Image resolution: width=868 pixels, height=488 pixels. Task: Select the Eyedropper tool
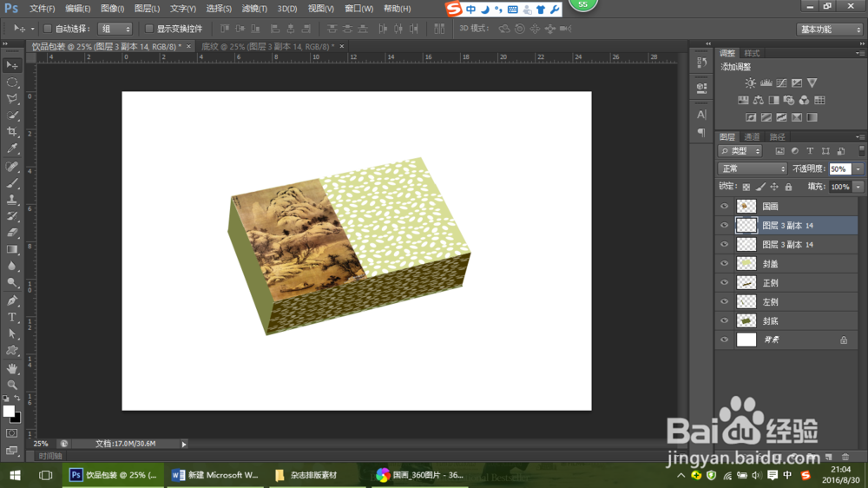12,148
